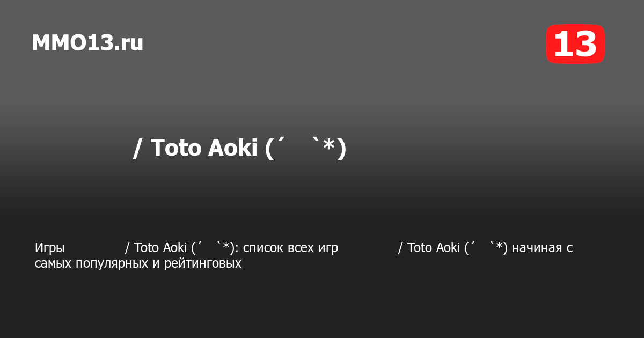Click the phrase "всех игр" in the description
The image size is (644, 338).
click(314, 248)
